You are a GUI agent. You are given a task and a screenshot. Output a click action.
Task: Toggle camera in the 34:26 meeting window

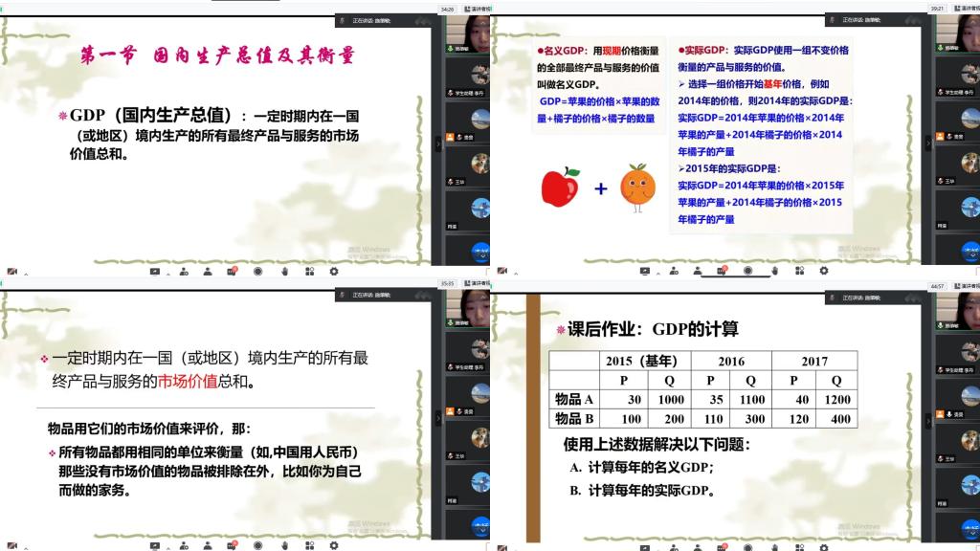[x=12, y=271]
